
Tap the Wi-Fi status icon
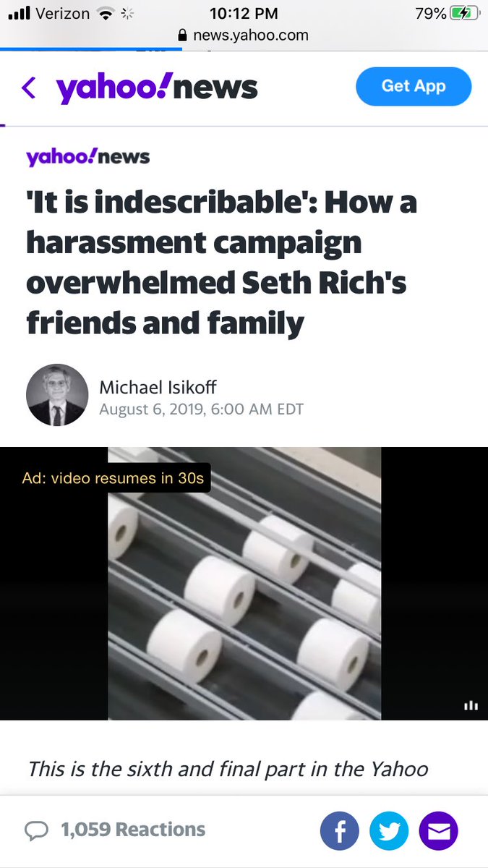[x=107, y=14]
